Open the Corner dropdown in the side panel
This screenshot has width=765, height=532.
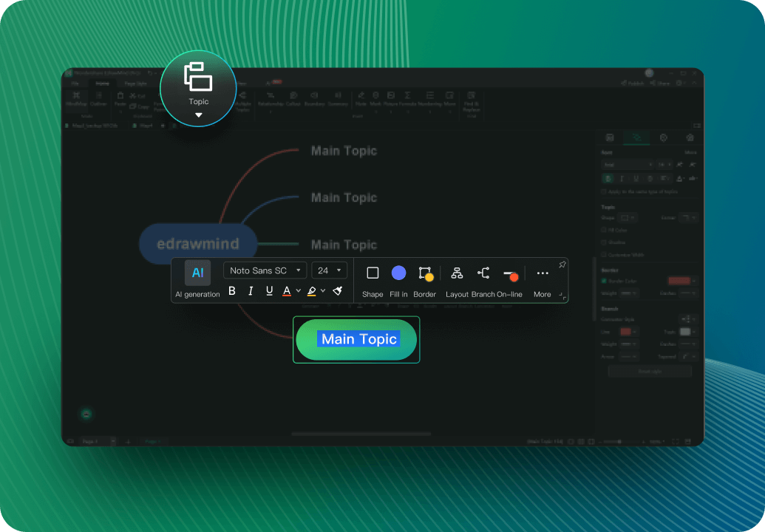tap(689, 217)
